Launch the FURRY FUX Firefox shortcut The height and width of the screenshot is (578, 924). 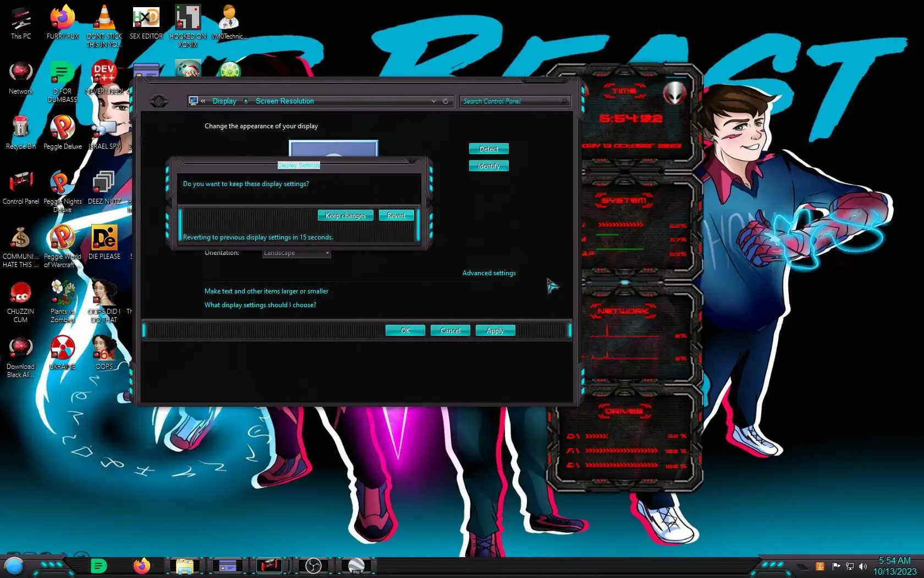63,22
